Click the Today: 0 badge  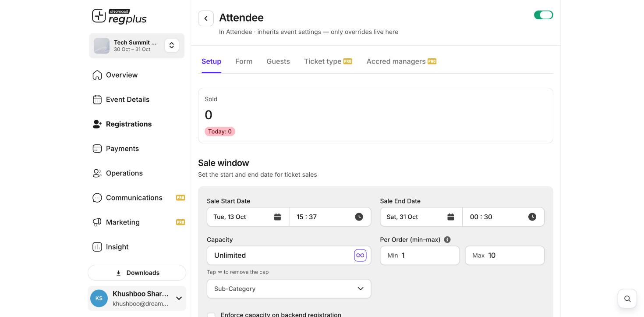[x=220, y=132]
